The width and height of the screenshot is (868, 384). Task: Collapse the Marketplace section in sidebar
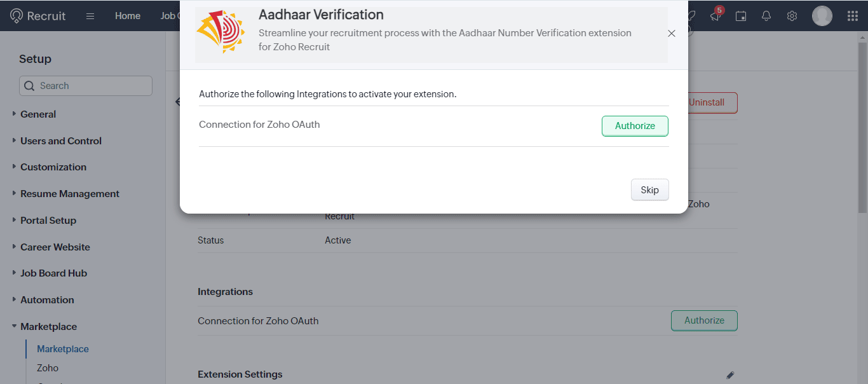point(48,327)
